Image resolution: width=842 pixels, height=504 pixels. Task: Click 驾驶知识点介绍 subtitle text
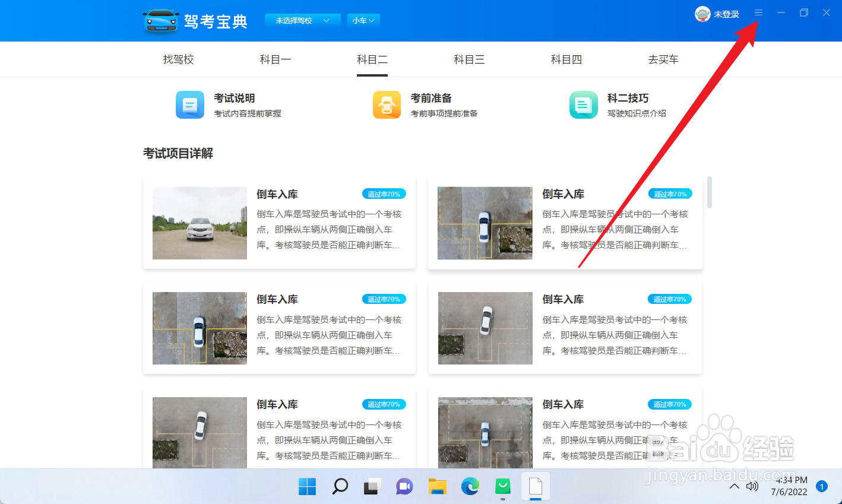point(637,113)
